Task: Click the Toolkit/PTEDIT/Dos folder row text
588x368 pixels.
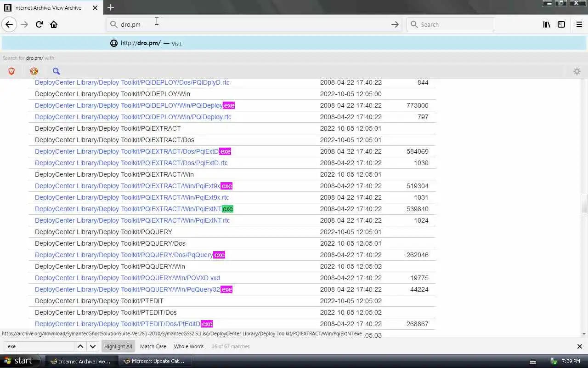Action: (106, 312)
